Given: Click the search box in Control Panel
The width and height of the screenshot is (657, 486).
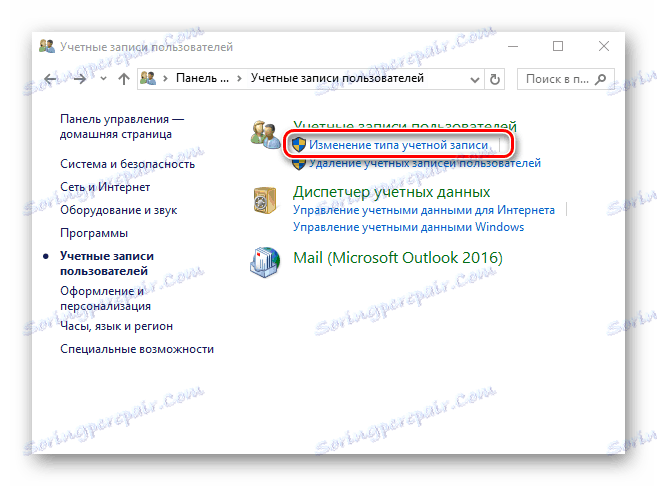Looking at the screenshot, I should pos(566,79).
